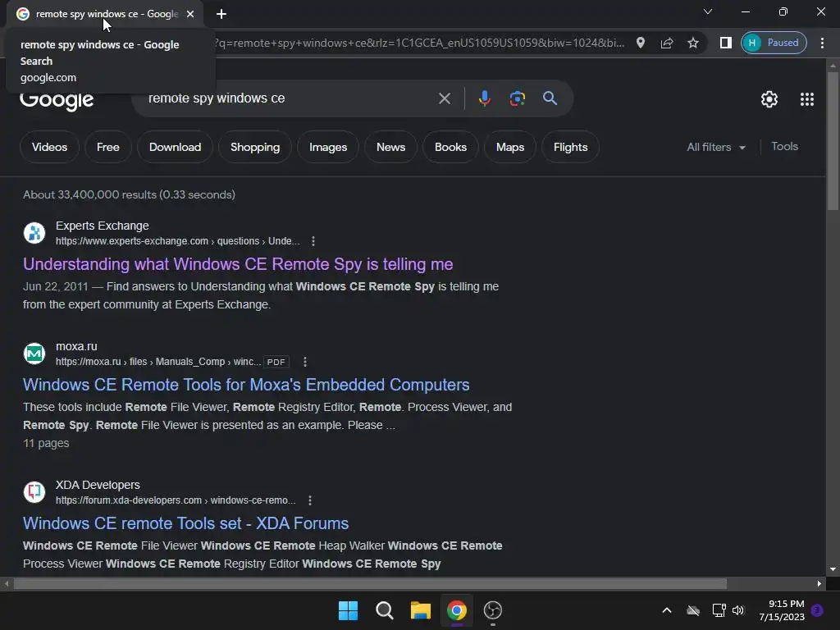
Task: Select the Free filter chip
Action: [x=108, y=148]
